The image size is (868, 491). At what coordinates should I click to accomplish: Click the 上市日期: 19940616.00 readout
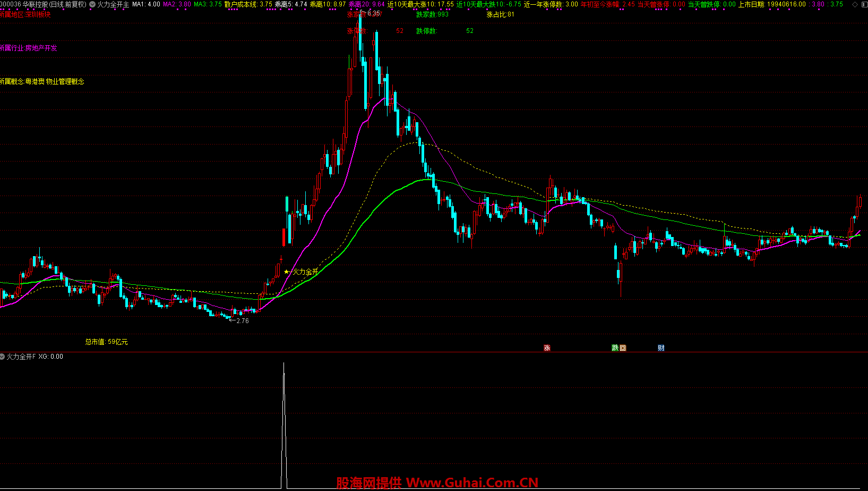coord(772,4)
